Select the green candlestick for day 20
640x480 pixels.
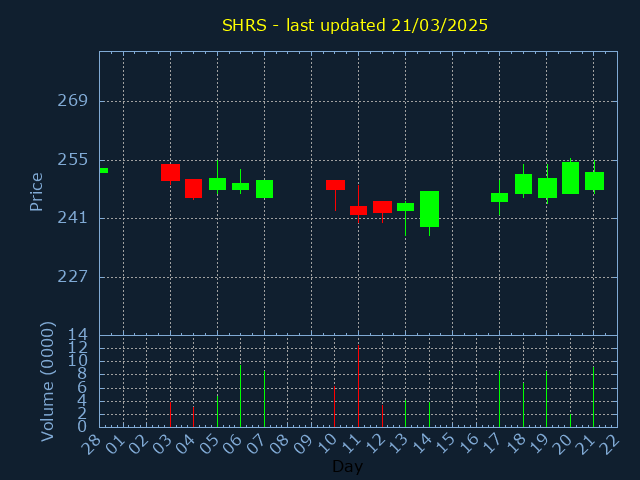[571, 178]
